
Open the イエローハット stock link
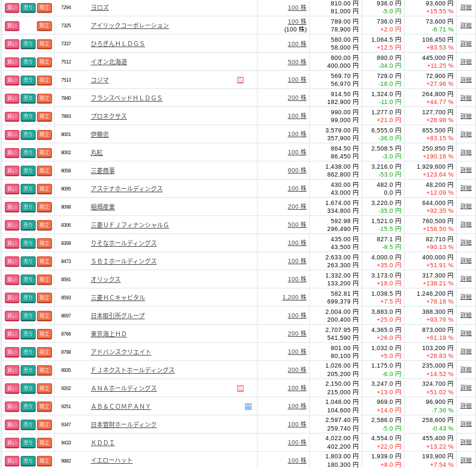(112, 461)
